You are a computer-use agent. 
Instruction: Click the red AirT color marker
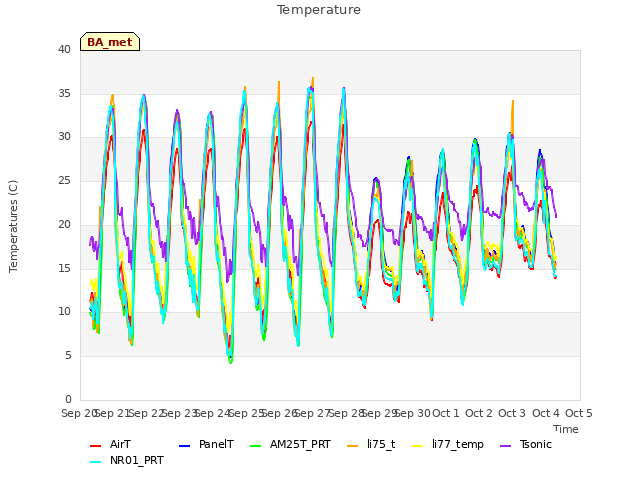coord(95,446)
